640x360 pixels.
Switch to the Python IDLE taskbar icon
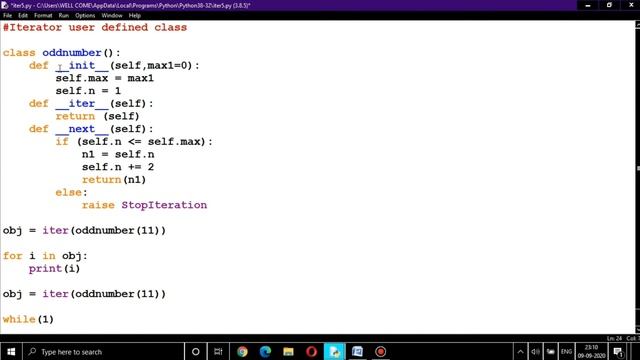(334, 351)
